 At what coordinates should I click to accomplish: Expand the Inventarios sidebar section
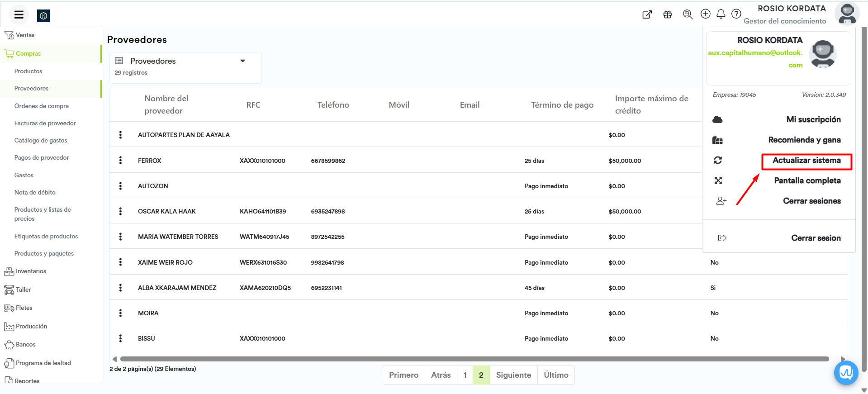point(31,271)
